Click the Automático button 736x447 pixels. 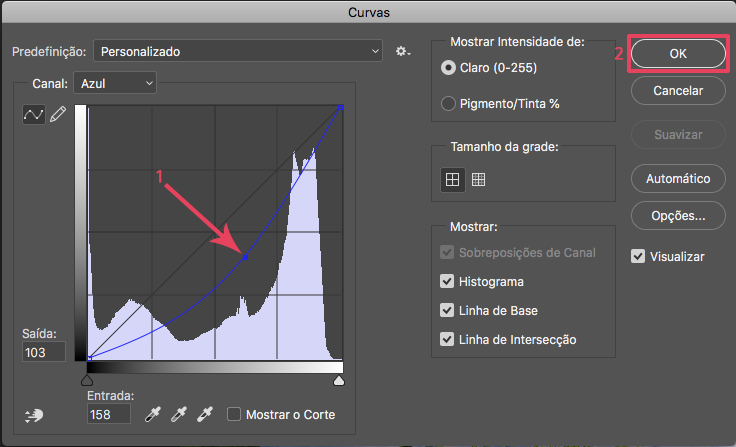(x=678, y=178)
